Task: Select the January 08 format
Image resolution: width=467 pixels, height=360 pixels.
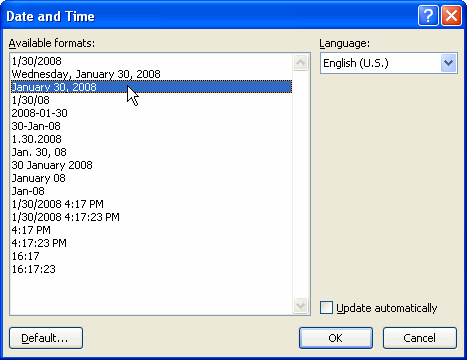Action: point(152,178)
